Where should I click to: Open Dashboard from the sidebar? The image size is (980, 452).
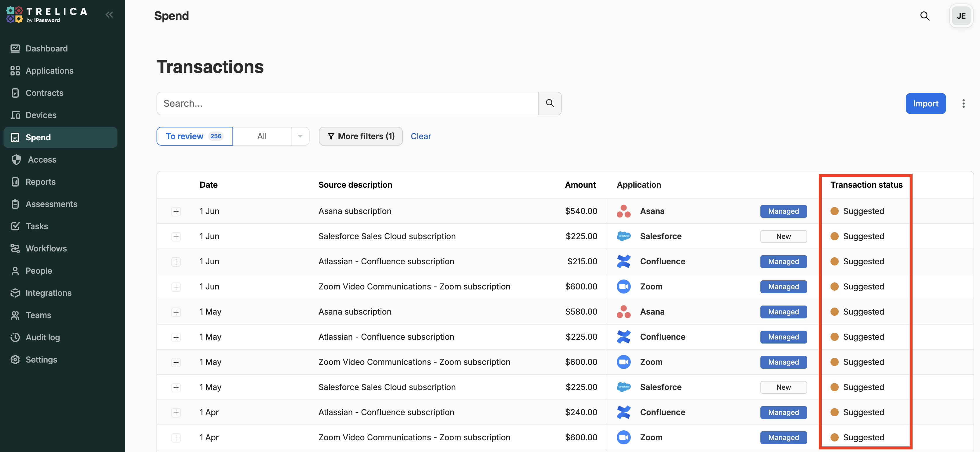tap(46, 48)
